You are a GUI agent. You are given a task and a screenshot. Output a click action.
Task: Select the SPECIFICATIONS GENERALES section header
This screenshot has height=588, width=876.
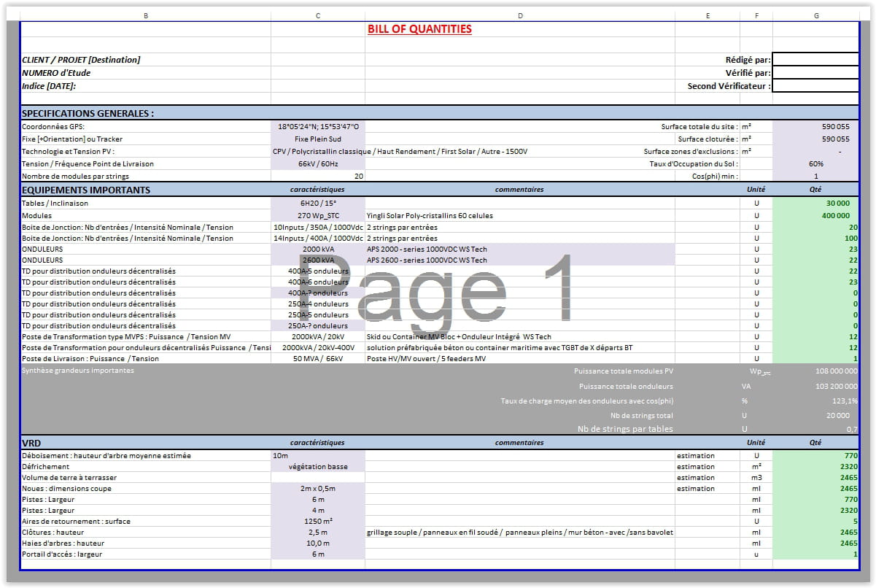click(88, 114)
